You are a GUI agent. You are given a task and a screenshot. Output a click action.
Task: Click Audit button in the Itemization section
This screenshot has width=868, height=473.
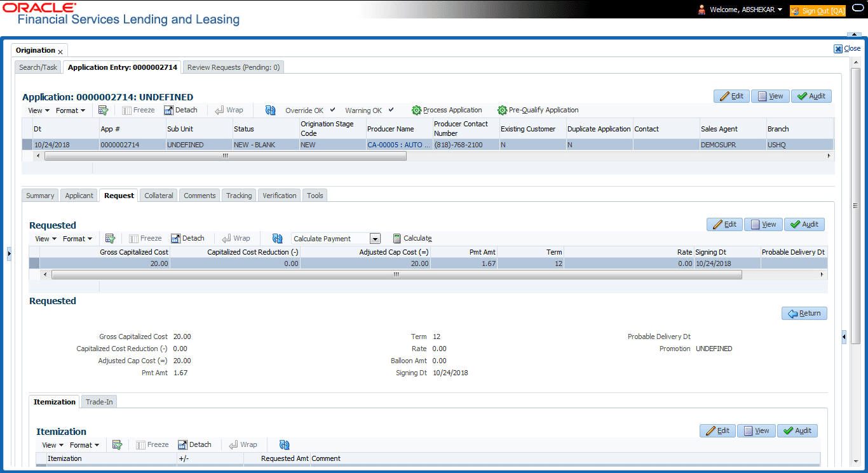(x=797, y=430)
